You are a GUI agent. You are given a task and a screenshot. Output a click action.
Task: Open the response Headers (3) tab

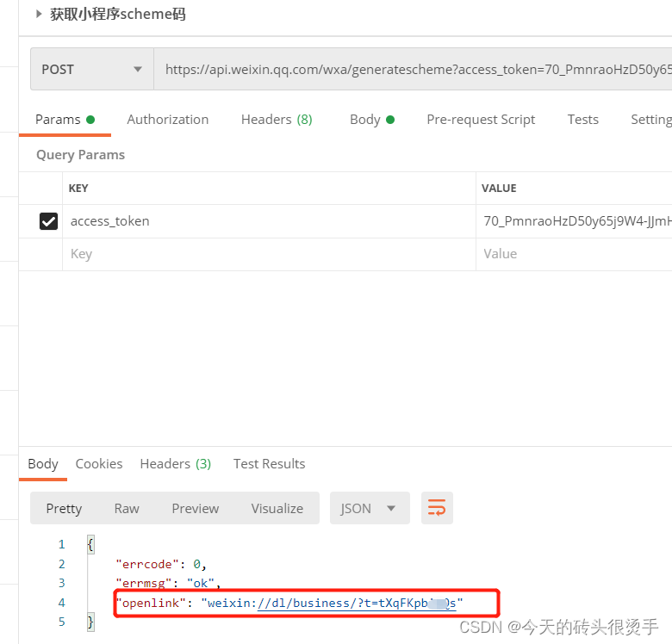point(175,464)
